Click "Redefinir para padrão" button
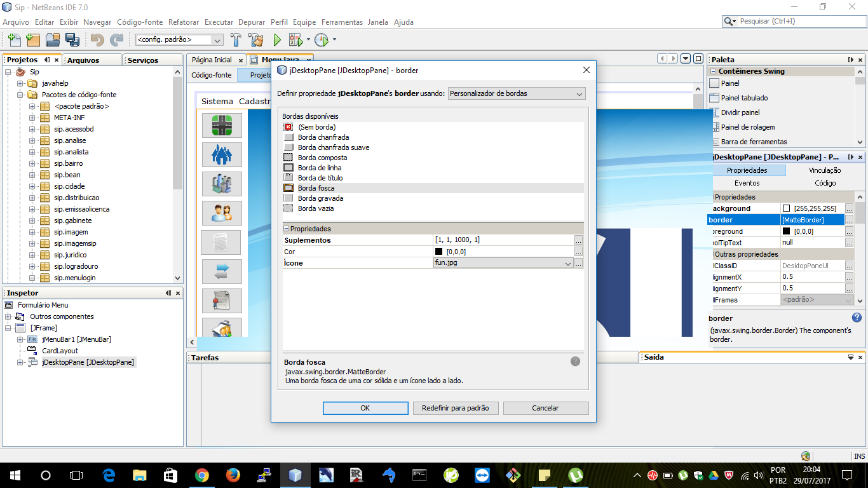 [455, 409]
